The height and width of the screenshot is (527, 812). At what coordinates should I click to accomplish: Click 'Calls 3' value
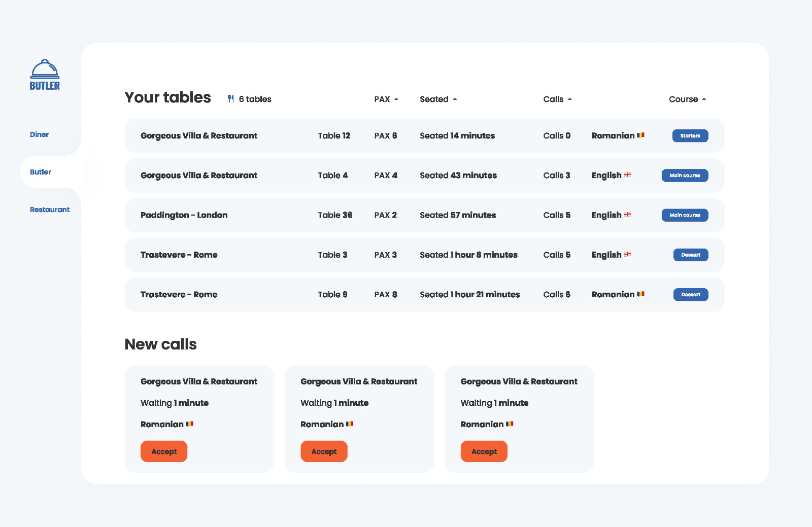click(x=557, y=175)
